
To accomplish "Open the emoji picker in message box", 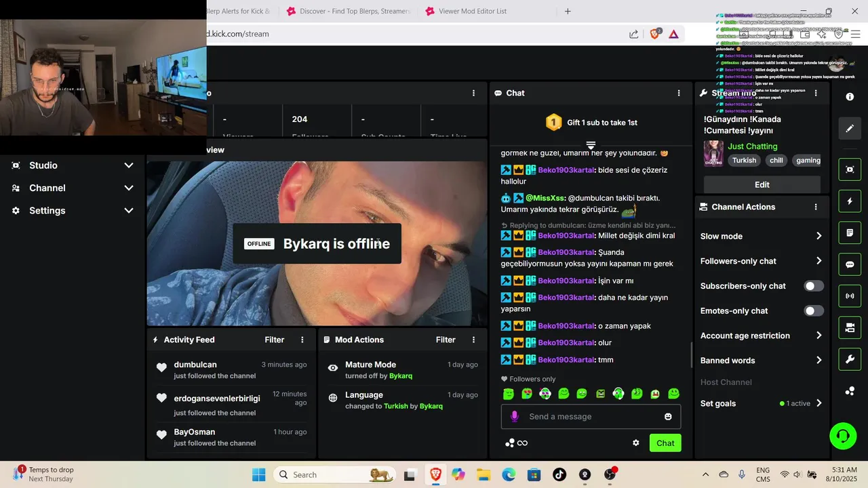I will (x=668, y=416).
